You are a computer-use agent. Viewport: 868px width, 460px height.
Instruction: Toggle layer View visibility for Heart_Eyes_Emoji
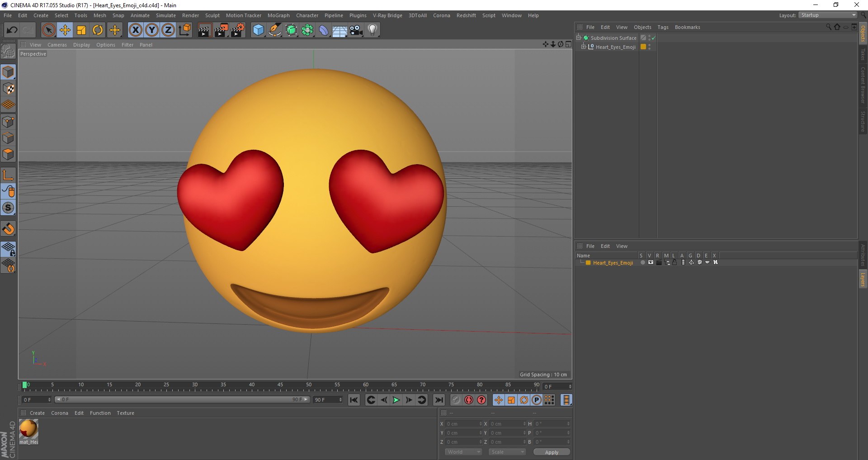coord(651,262)
